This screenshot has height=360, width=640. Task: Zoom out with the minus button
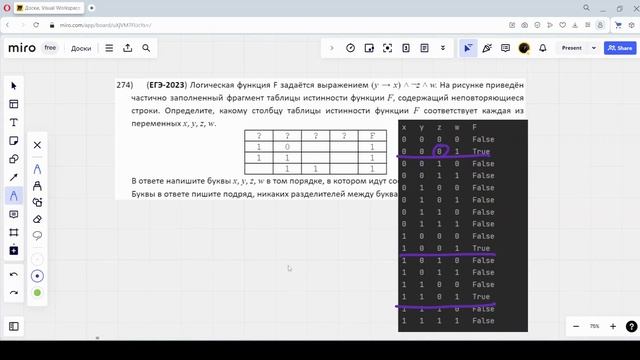pos(576,327)
